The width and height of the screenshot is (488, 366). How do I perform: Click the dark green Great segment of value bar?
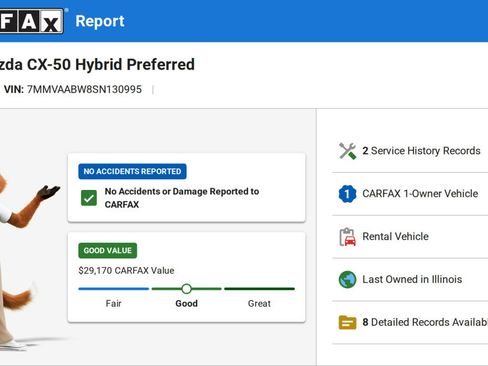[260, 289]
